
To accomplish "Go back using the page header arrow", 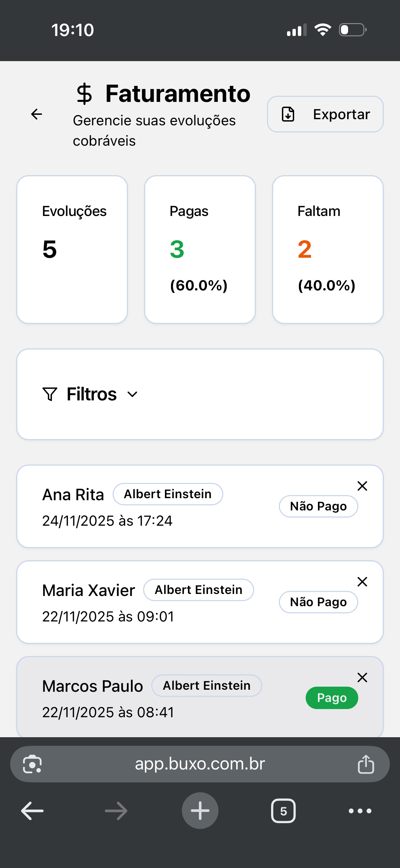I will point(37,114).
